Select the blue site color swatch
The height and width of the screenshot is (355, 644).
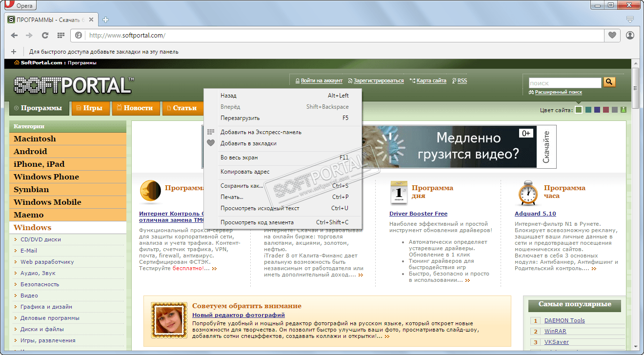tap(597, 110)
